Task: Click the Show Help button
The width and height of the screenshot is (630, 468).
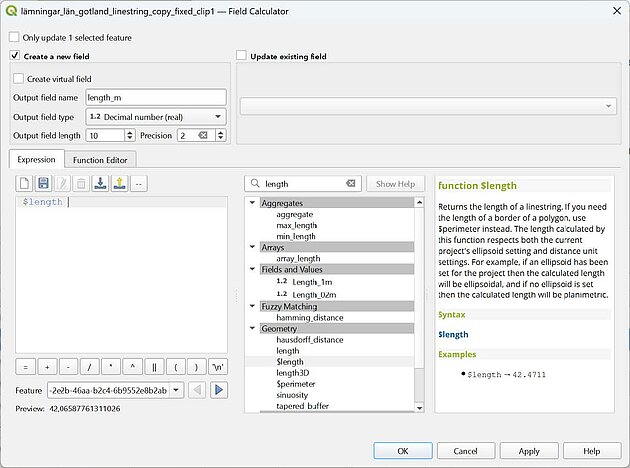Action: coord(395,184)
